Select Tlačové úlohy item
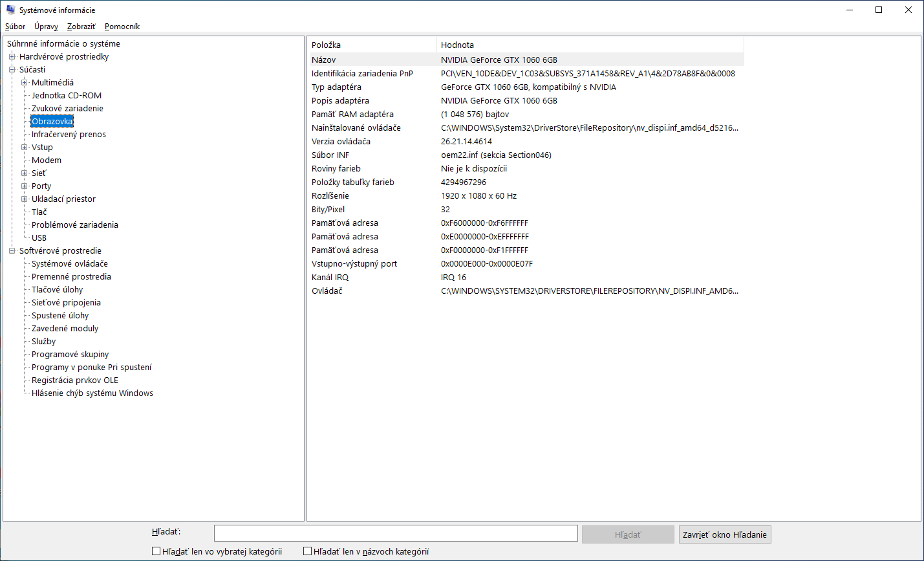 click(57, 289)
